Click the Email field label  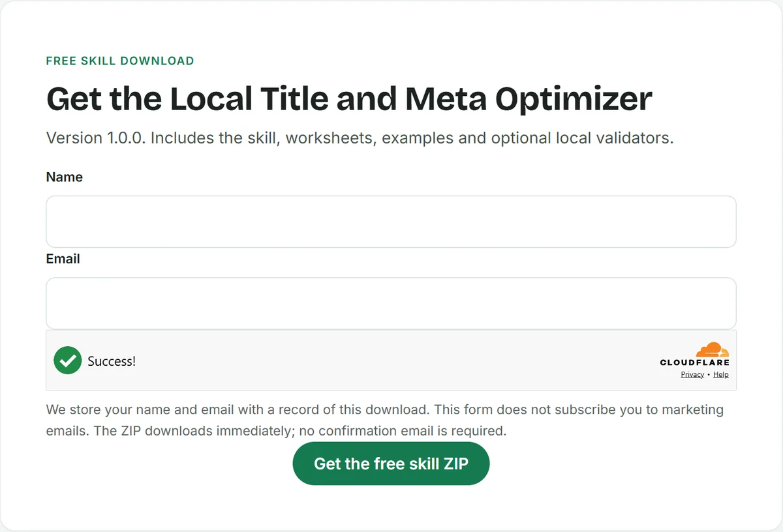[63, 259]
